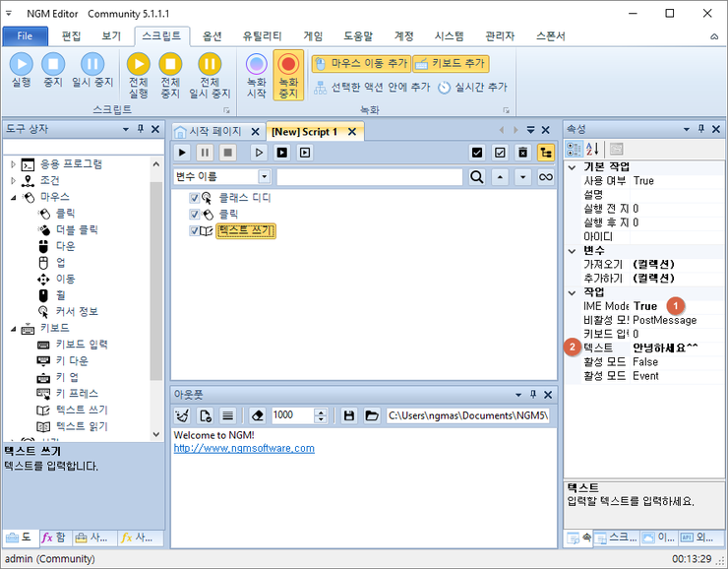Toggle 키보드 추가 option
The image size is (728, 569).
[x=451, y=64]
